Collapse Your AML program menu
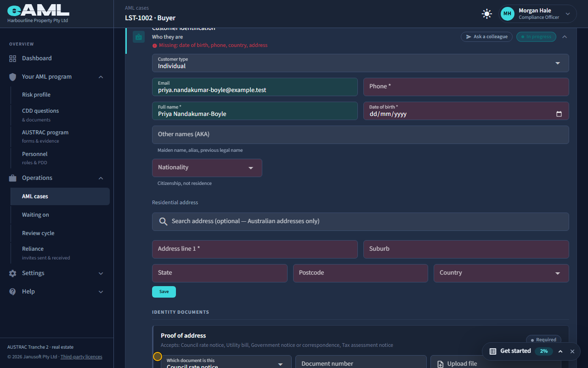 coord(101,77)
